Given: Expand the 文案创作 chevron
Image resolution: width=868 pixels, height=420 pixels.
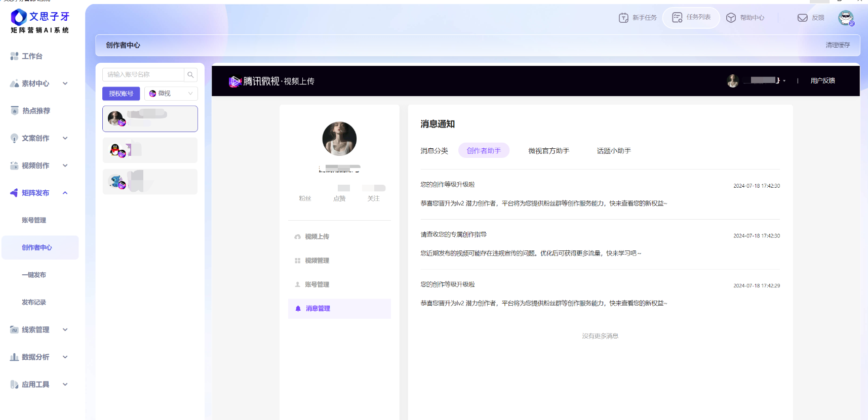Looking at the screenshot, I should [x=65, y=138].
